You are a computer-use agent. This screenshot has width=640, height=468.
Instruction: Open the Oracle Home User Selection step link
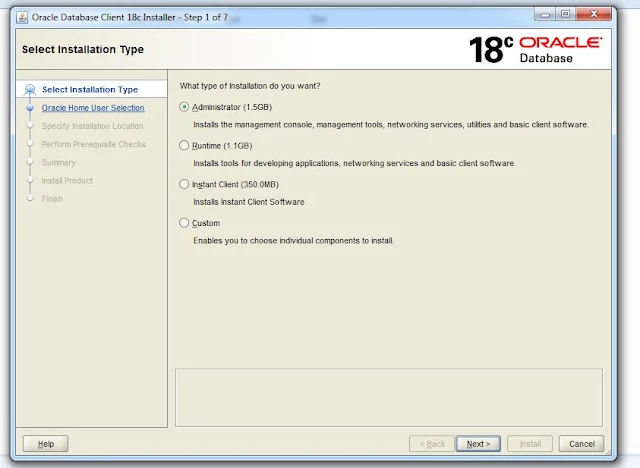(x=93, y=108)
